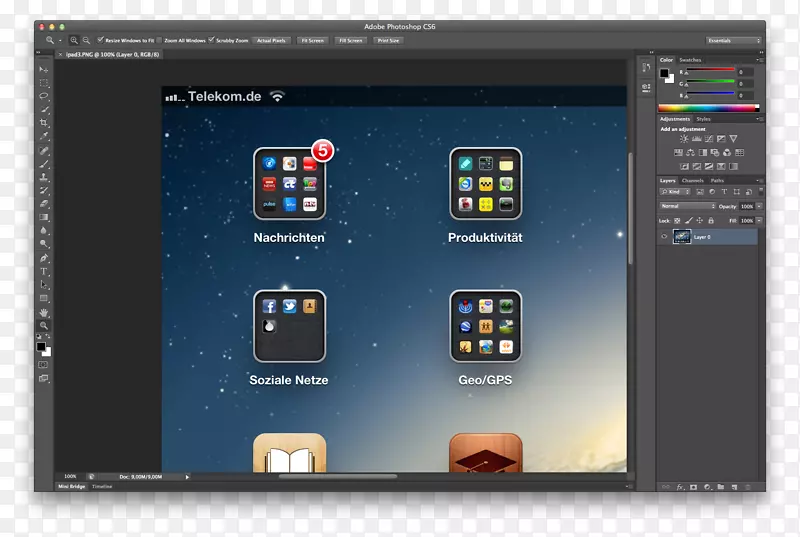Switch to the Channels tab
Image resolution: width=800 pixels, height=537 pixels.
click(692, 180)
